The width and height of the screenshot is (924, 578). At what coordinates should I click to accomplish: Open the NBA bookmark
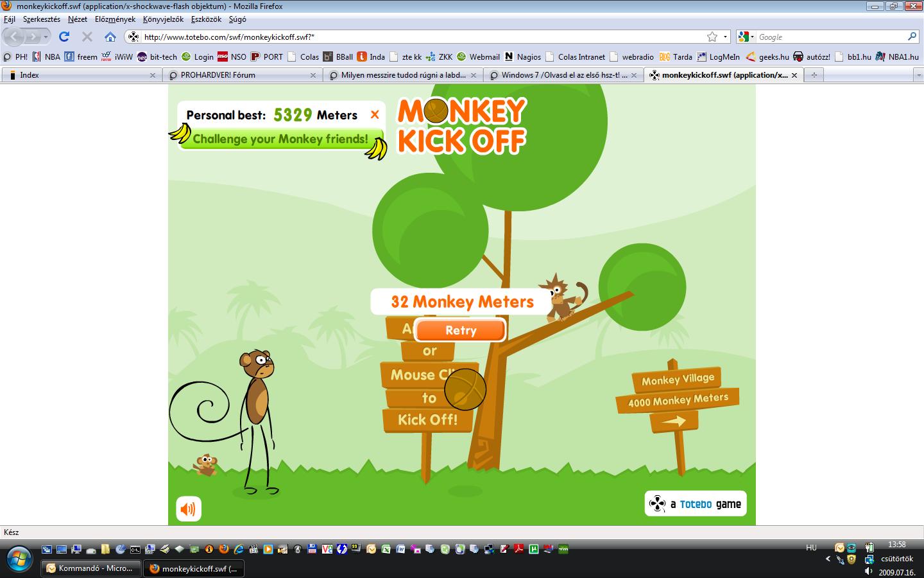[46, 57]
